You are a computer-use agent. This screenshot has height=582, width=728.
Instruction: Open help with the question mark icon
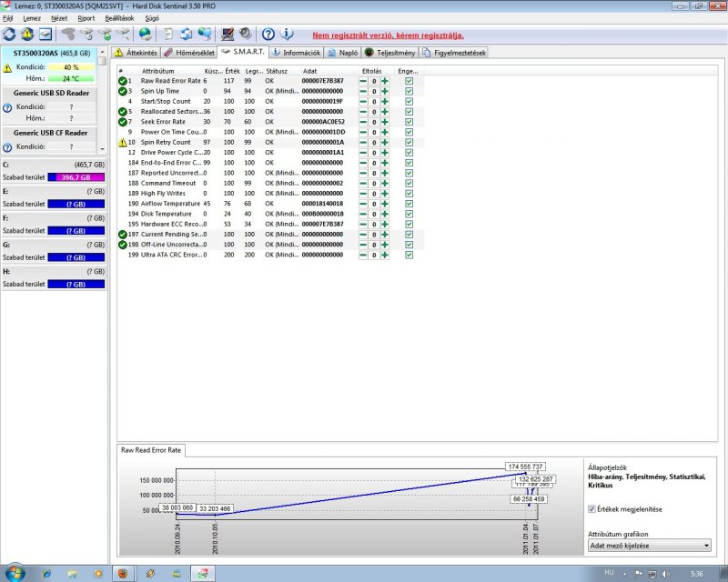pos(268,34)
